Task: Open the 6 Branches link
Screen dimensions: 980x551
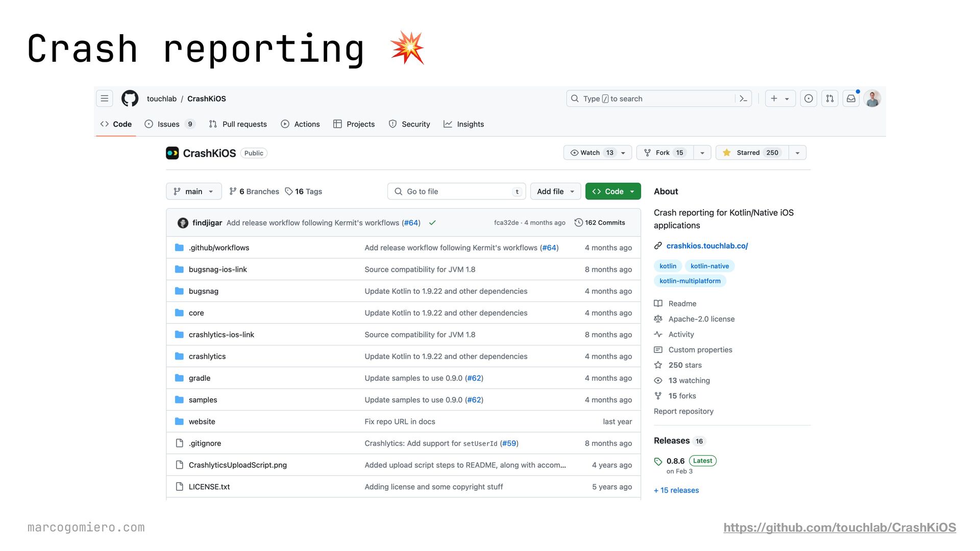Action: [x=254, y=191]
